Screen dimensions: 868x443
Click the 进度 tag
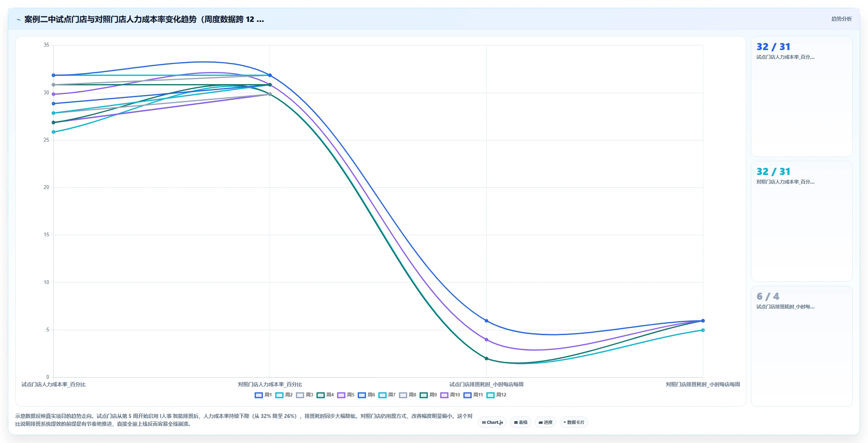click(546, 422)
